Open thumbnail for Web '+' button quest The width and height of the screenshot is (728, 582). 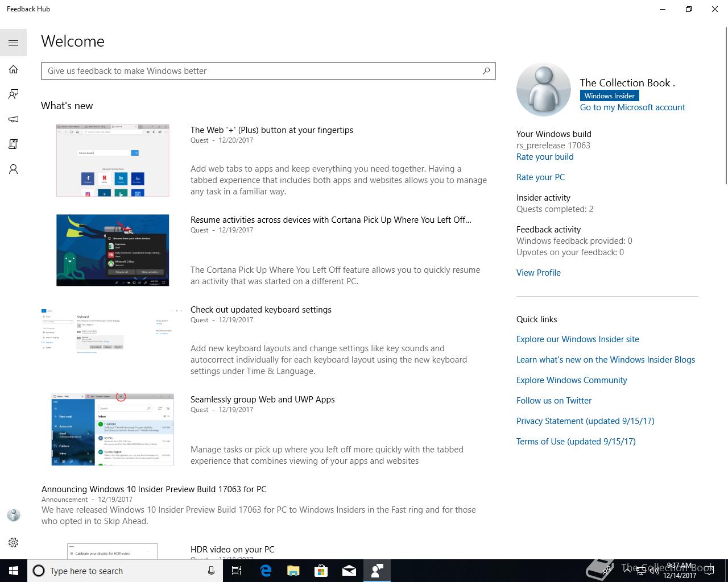click(113, 160)
